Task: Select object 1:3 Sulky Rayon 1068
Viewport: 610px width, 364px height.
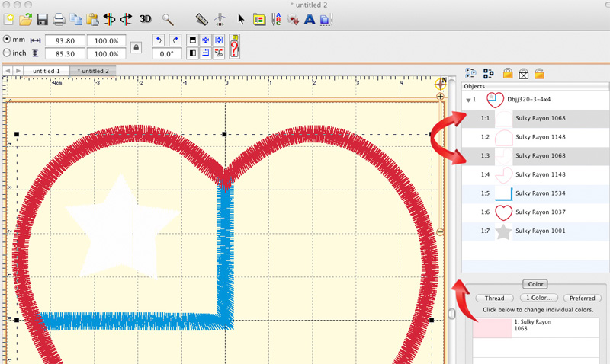Action: pos(535,156)
